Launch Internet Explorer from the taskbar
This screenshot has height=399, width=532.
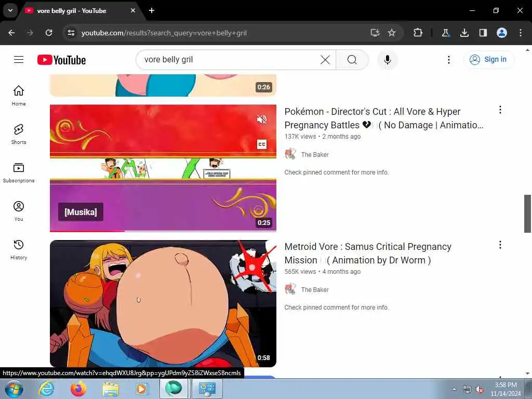[46, 389]
